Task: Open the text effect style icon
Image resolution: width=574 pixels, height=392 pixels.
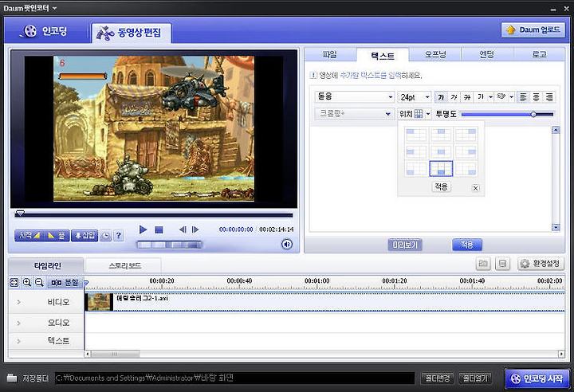Action: click(x=501, y=96)
